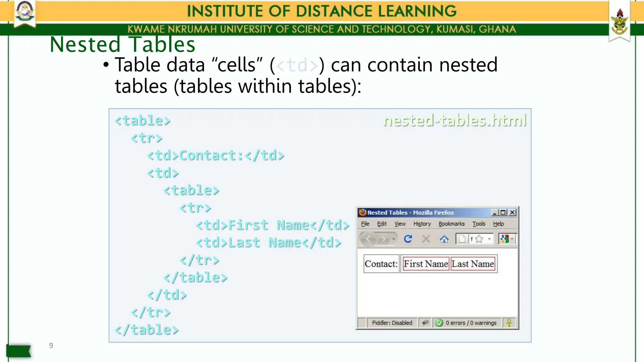Screen dimensions: 644x362
Task: Click the 'Last Name' cell in rendered page
Action: (473, 264)
